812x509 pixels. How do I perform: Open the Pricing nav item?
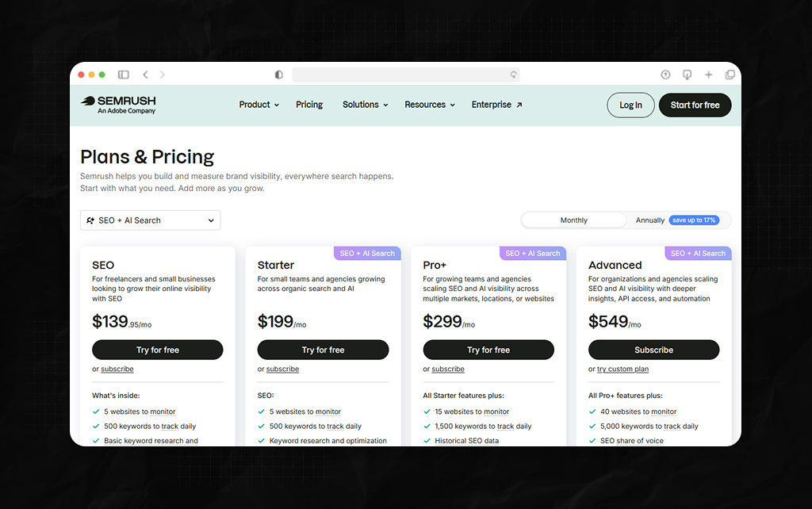click(309, 105)
